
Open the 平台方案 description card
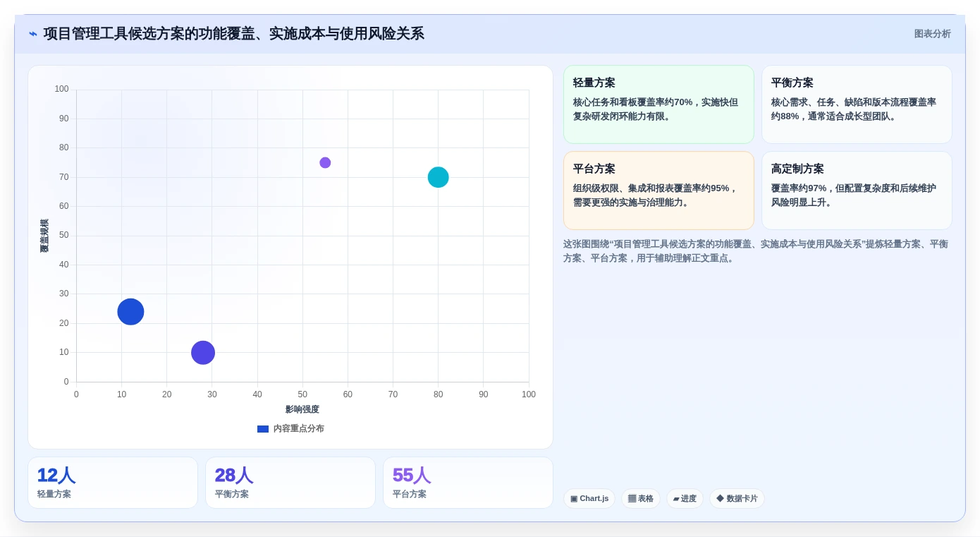pos(659,191)
